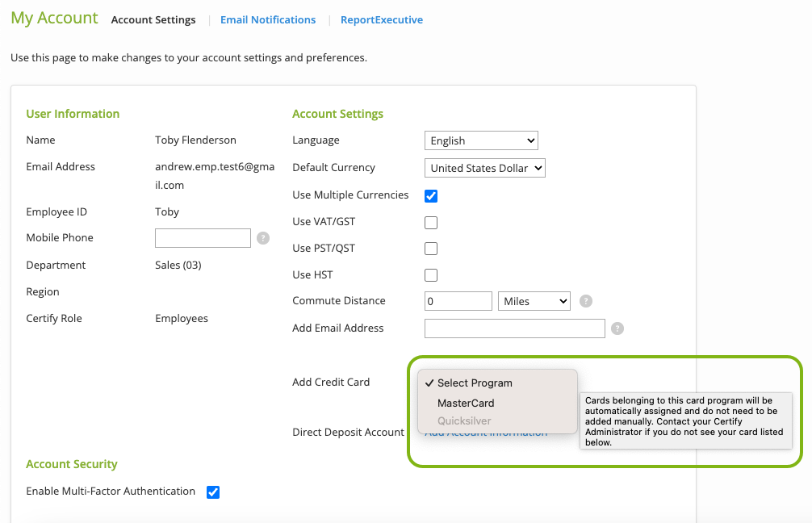Pick the Select Program option

coord(475,383)
